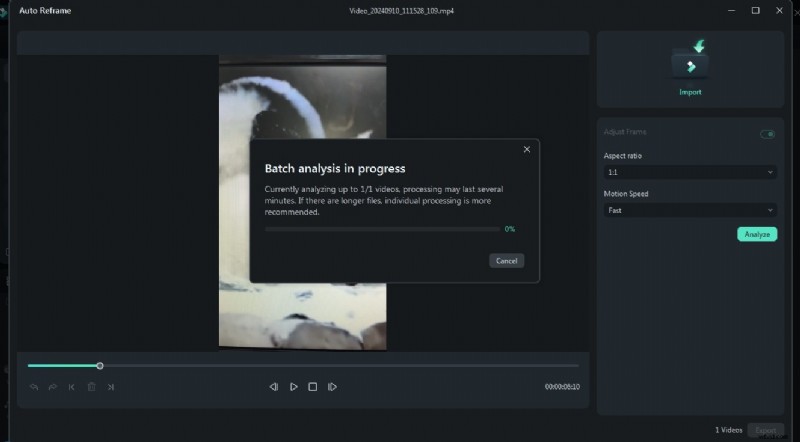Click the Import folder icon
800x442 pixels.
click(x=690, y=62)
